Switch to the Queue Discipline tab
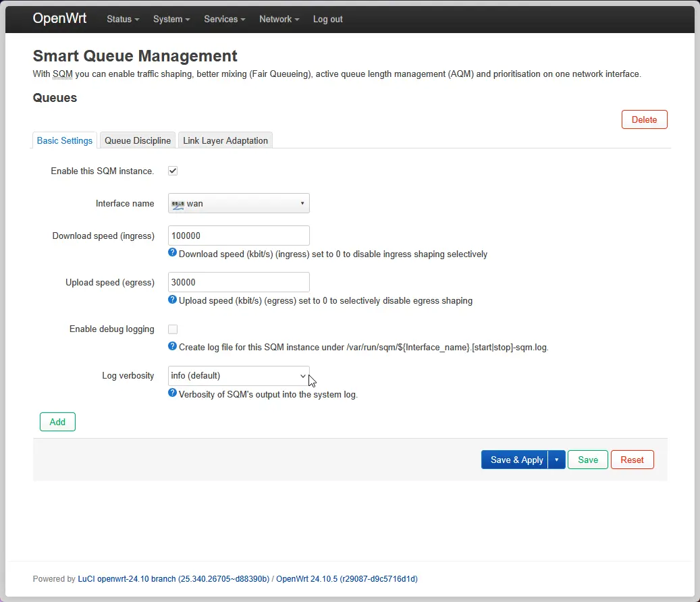The width and height of the screenshot is (700, 602). (138, 140)
